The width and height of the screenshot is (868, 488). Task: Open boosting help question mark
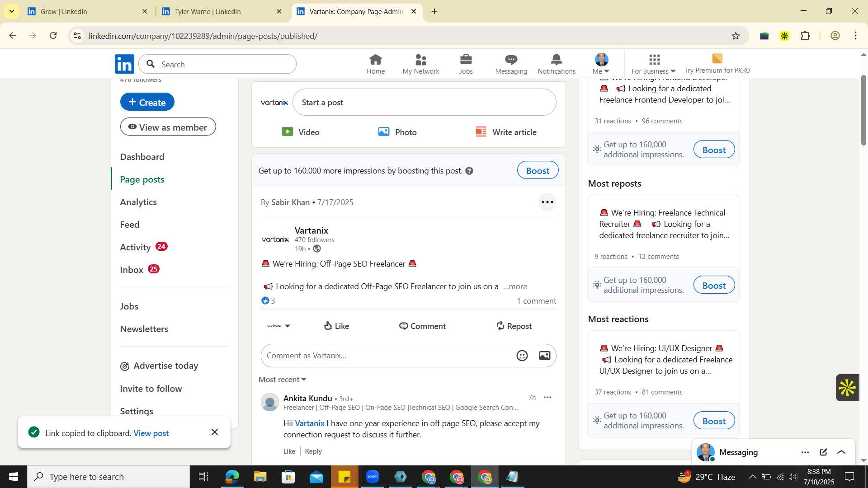469,171
